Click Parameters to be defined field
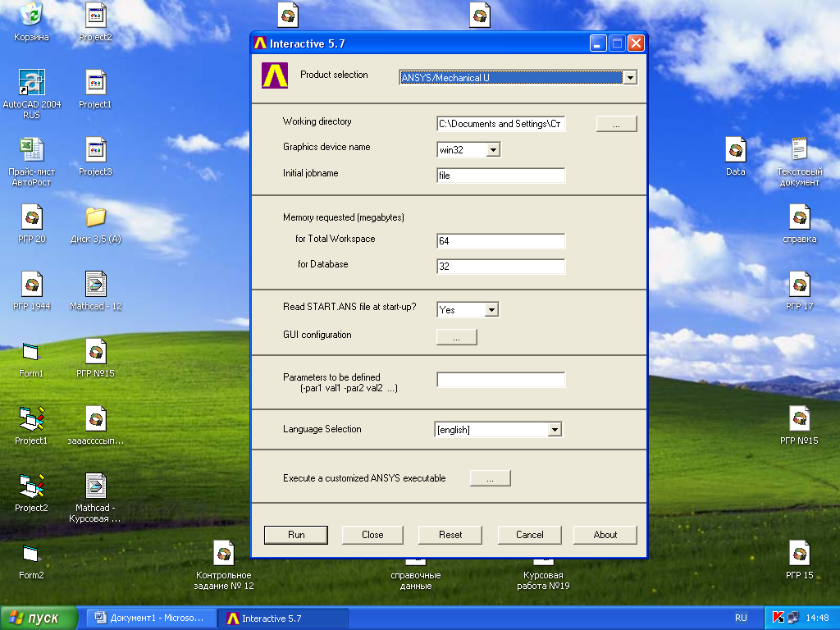 501,380
